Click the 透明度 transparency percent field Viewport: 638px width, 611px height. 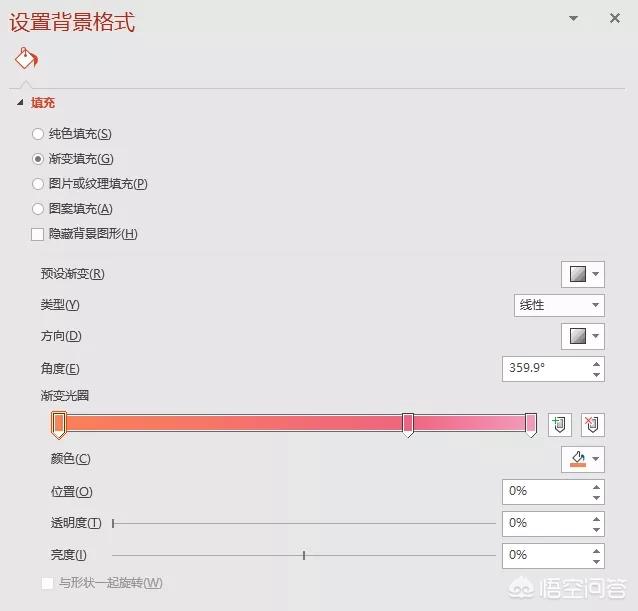tap(545, 523)
